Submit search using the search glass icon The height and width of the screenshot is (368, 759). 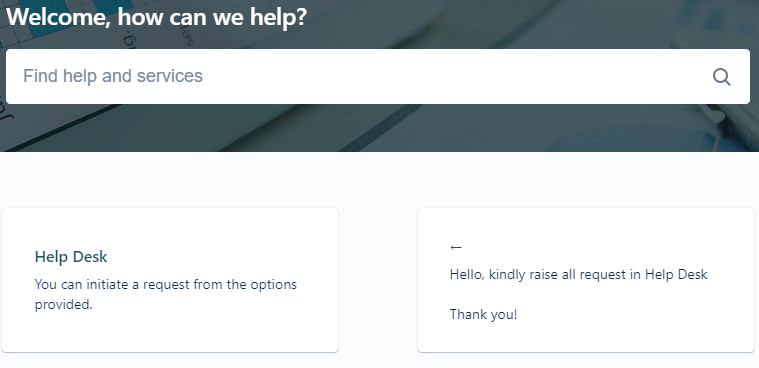[721, 77]
